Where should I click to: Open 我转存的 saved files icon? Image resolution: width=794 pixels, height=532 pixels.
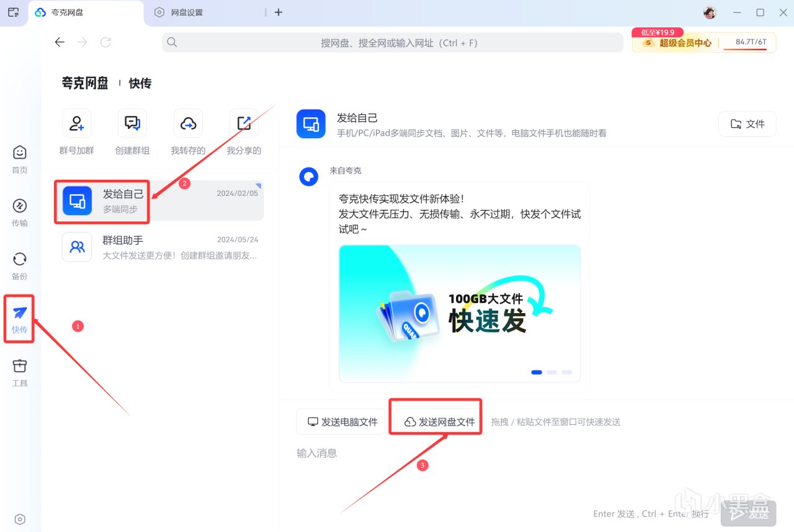point(188,123)
